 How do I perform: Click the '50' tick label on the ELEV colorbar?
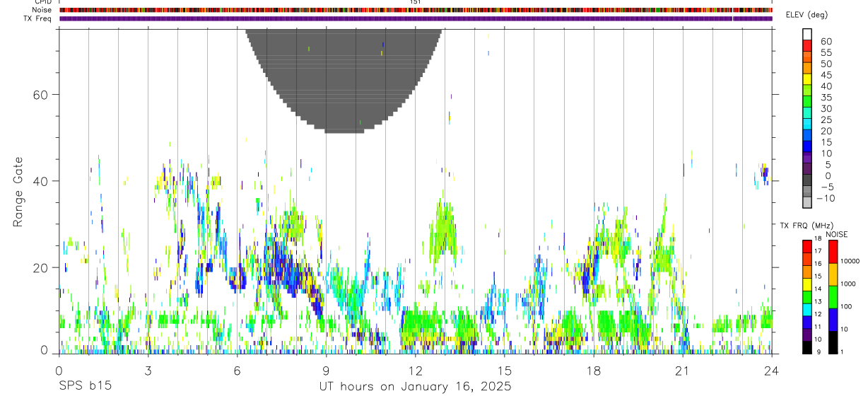[x=826, y=64]
